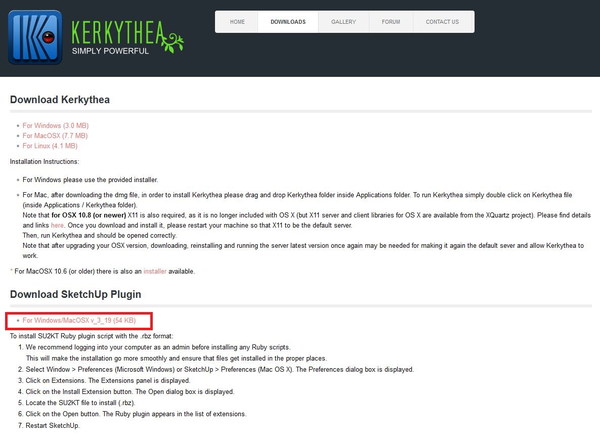Navigate to CONTACT US tab

click(442, 21)
